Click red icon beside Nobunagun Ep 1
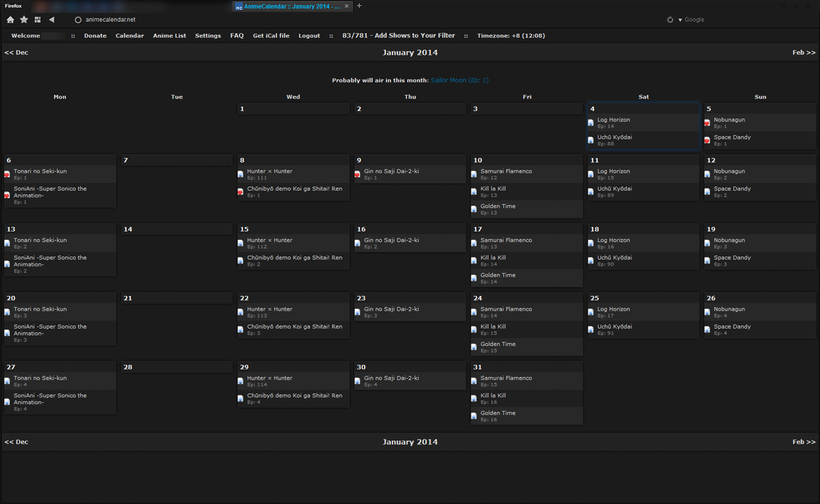Image resolution: width=820 pixels, height=504 pixels. [707, 123]
